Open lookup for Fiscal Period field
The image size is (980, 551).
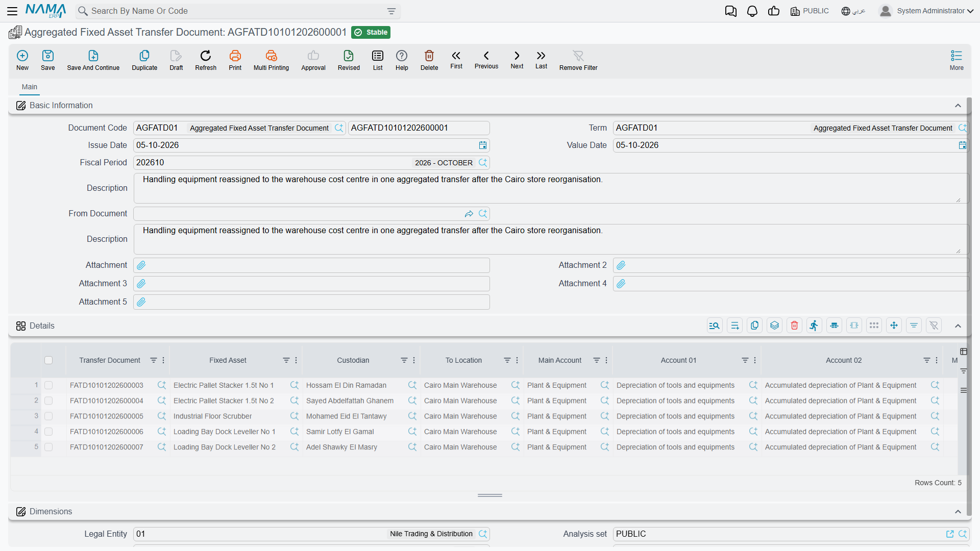tap(483, 163)
